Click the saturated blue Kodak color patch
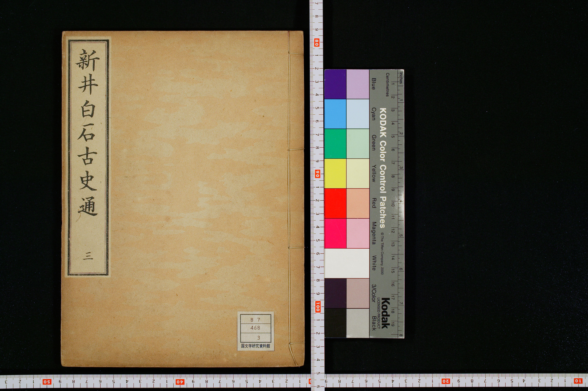This screenshot has height=391, width=588. point(335,84)
